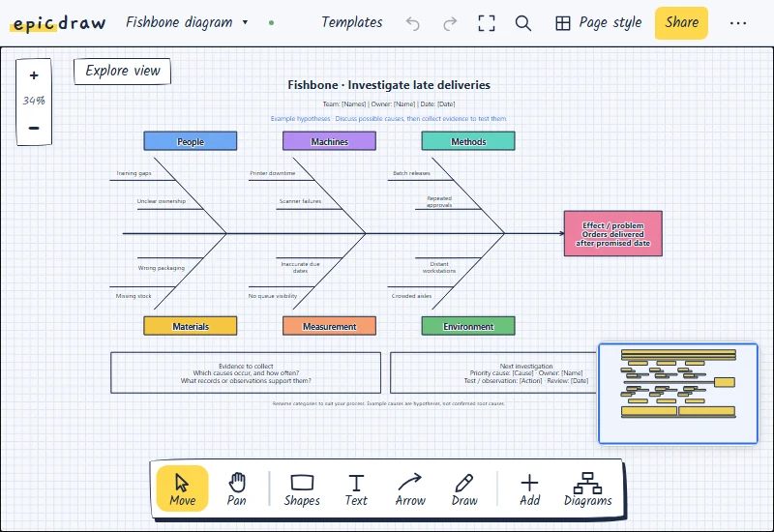Open the Diagrams tool
This screenshot has height=532, width=774.
click(x=587, y=488)
